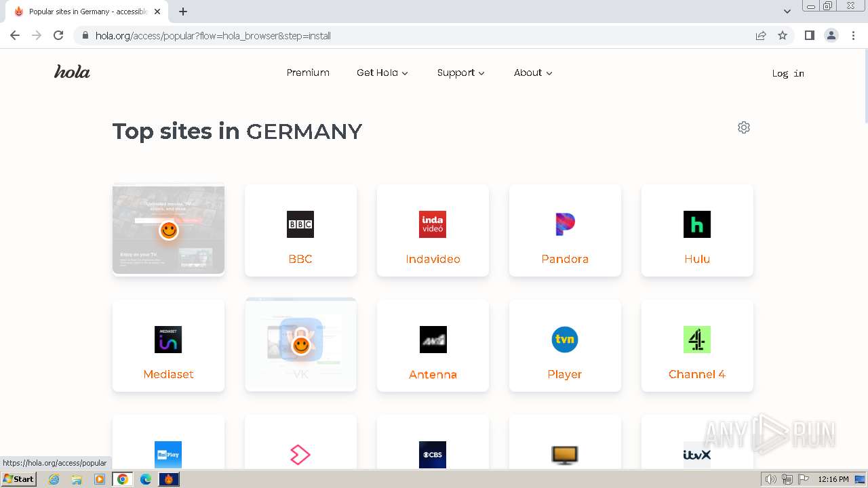
Task: Select the Popular sites in Germany tab
Action: click(x=87, y=12)
